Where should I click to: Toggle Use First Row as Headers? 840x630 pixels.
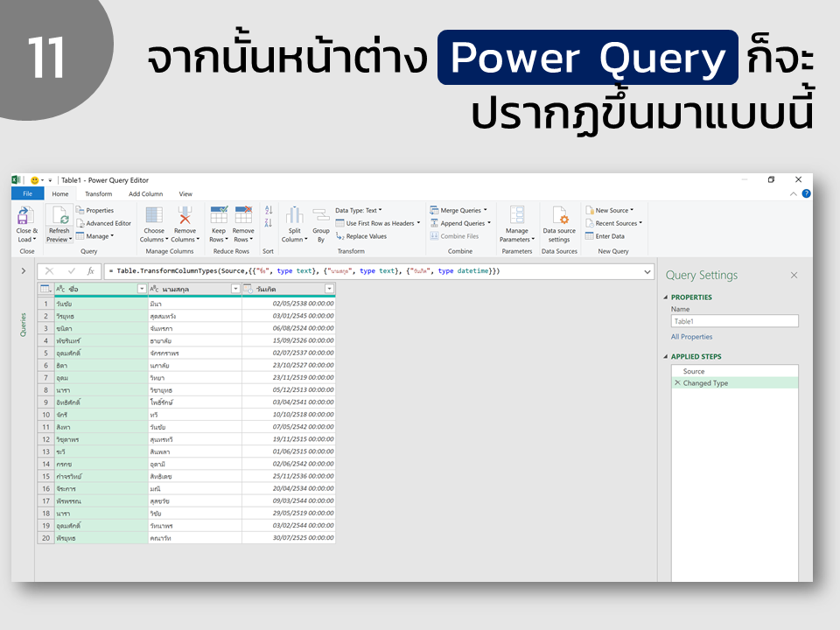click(x=378, y=223)
